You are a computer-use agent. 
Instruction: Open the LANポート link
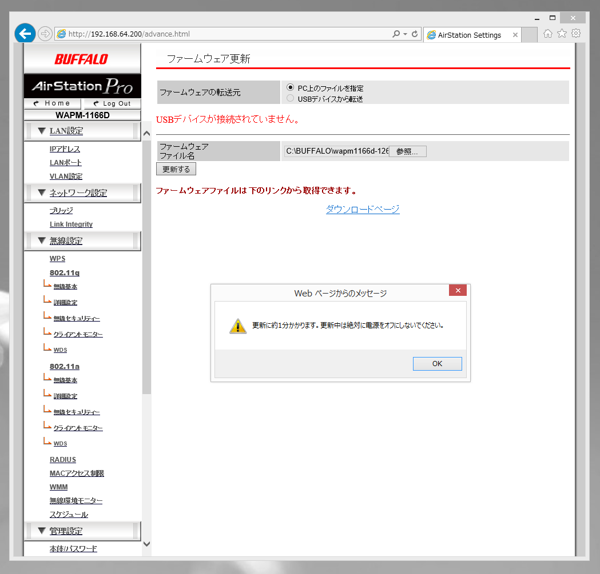tap(65, 163)
